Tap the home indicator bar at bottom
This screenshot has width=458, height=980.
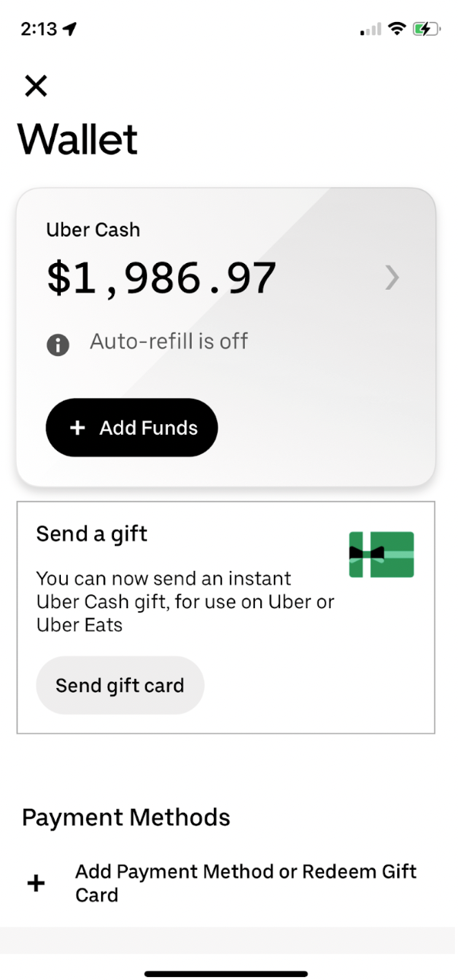pyautogui.click(x=227, y=973)
